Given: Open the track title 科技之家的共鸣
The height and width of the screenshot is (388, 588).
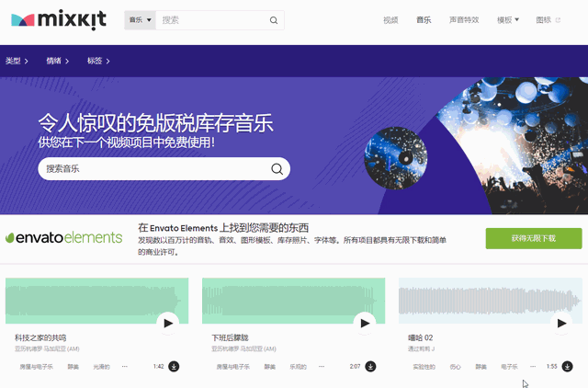Looking at the screenshot, I should pyautogui.click(x=40, y=337).
